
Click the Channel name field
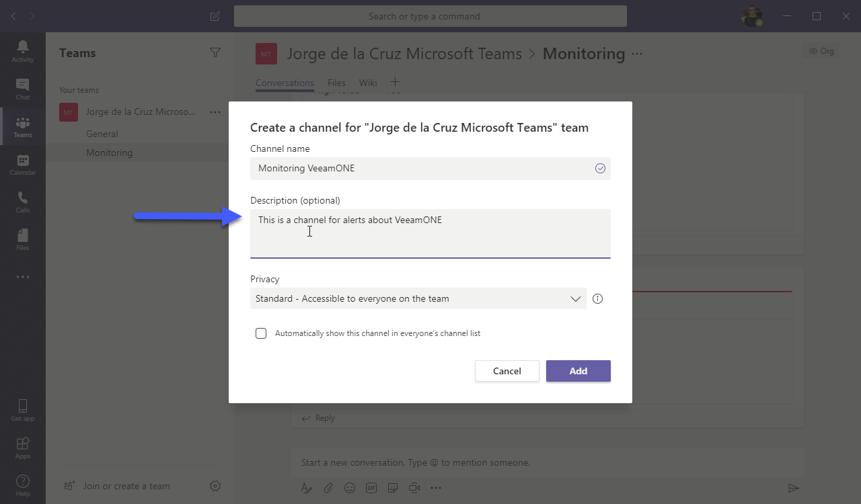pos(430,168)
